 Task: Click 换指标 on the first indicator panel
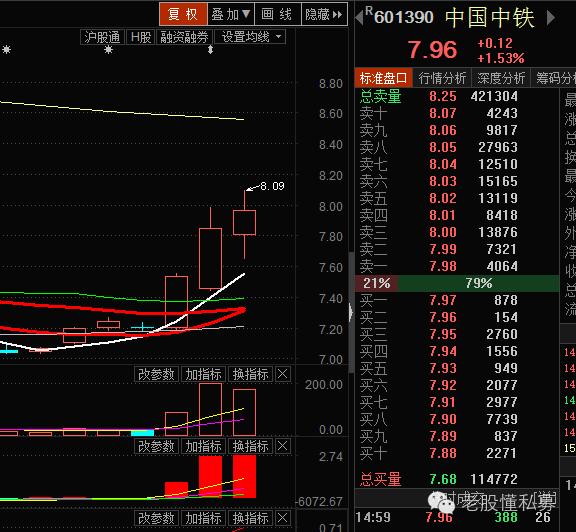point(251,374)
